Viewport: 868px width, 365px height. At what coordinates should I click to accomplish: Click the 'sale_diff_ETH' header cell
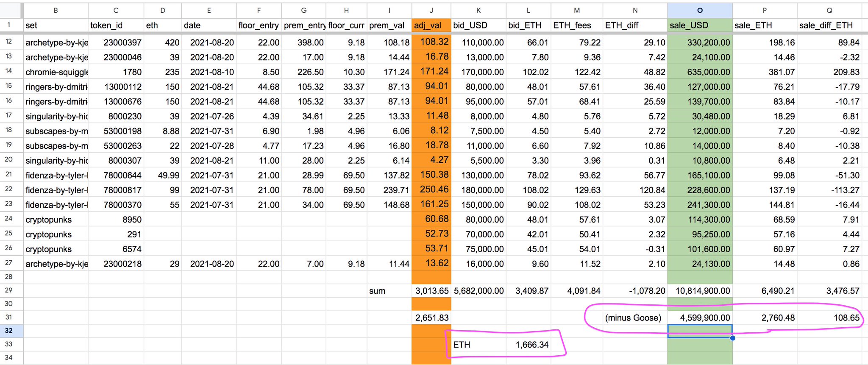pos(829,25)
